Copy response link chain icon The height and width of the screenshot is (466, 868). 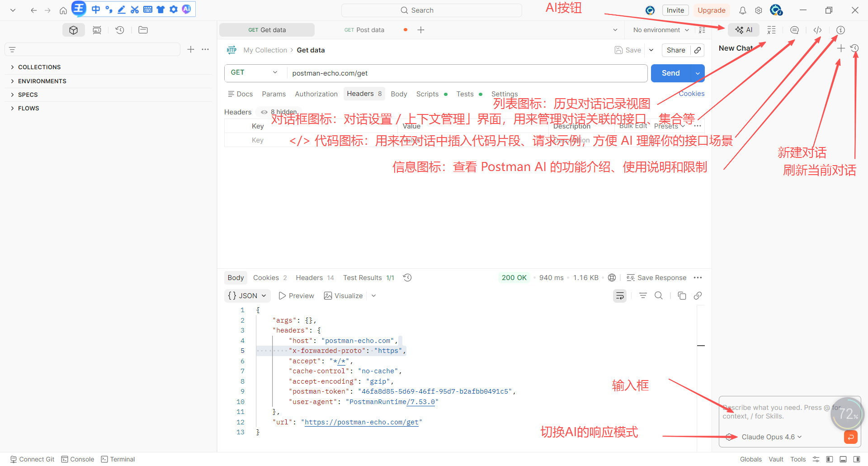(698, 296)
